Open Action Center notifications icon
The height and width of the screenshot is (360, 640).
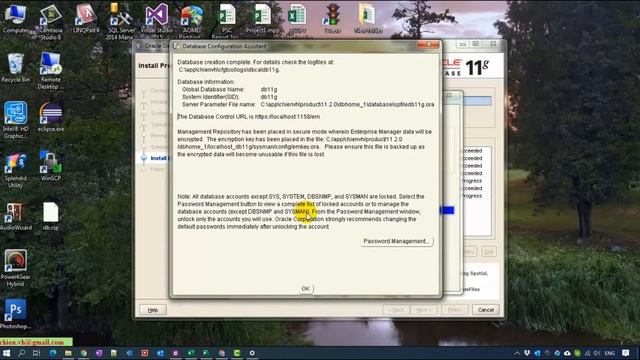pos(626,353)
